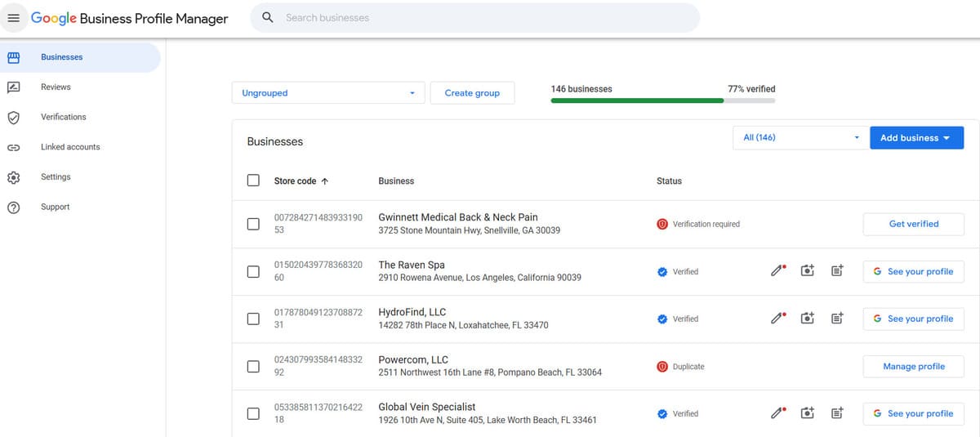Click the Google Business Profile Manager logo
Viewport: 980px width, 437px height.
pyautogui.click(x=130, y=18)
